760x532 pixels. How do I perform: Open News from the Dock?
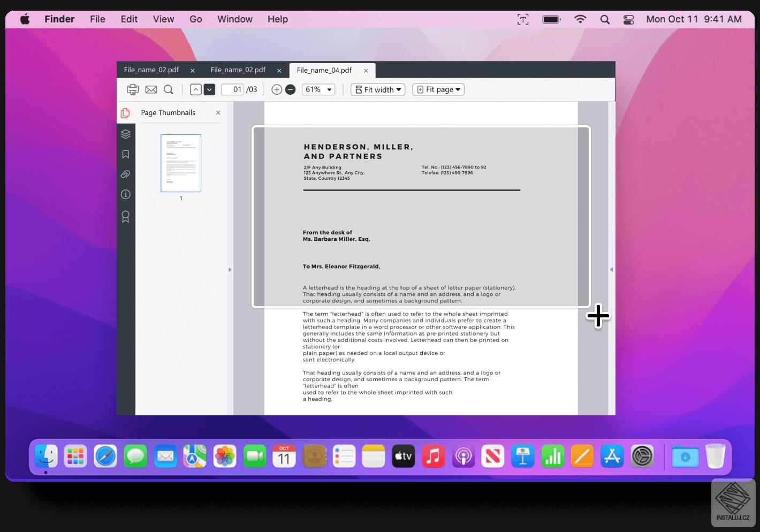pyautogui.click(x=493, y=457)
